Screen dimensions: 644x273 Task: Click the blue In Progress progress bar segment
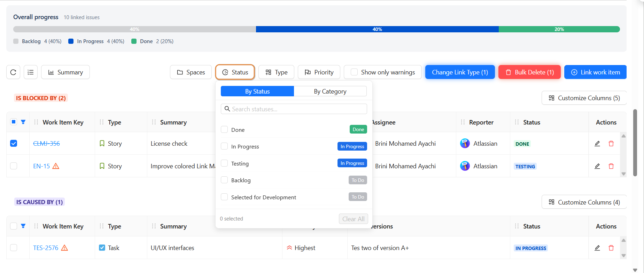click(377, 30)
